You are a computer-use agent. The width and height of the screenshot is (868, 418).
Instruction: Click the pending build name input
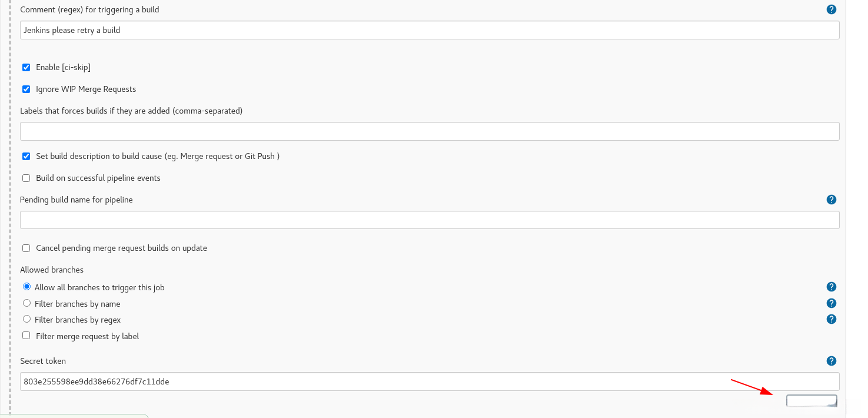click(x=430, y=220)
